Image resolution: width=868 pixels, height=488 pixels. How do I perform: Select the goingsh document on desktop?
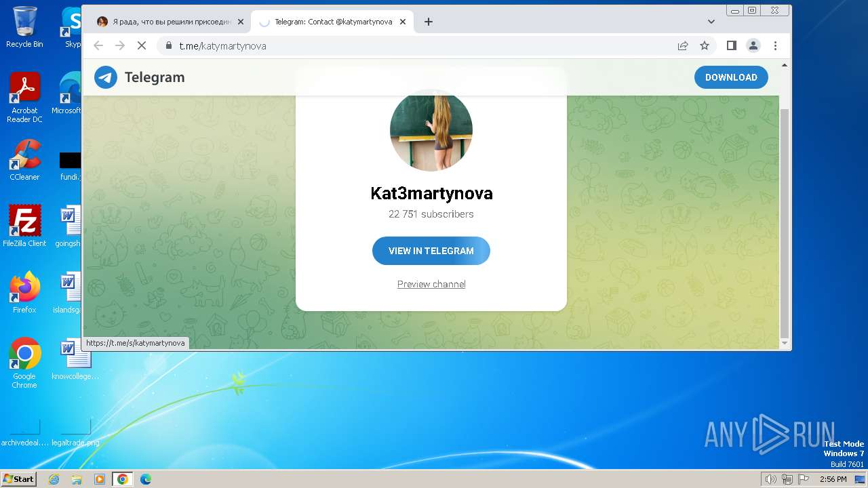pos(69,226)
